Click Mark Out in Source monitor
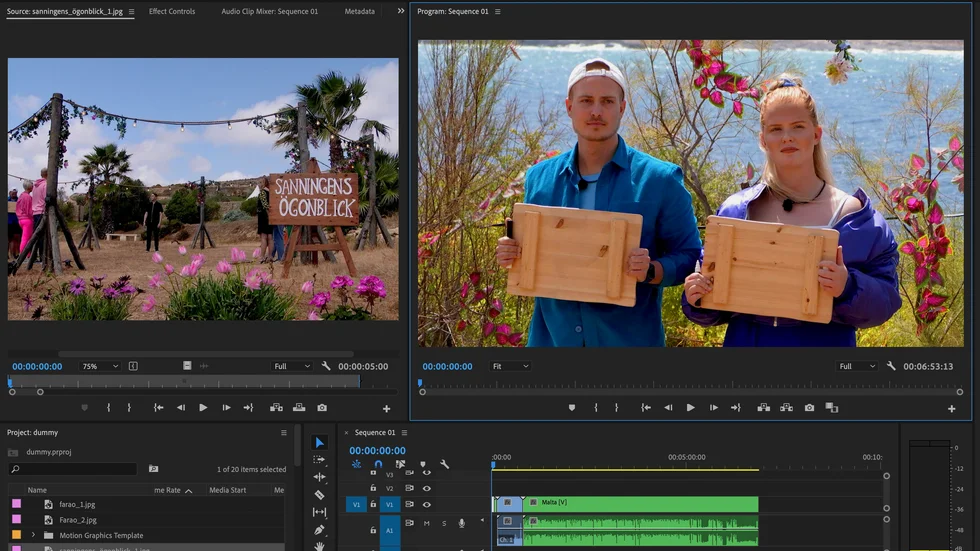 coord(129,408)
